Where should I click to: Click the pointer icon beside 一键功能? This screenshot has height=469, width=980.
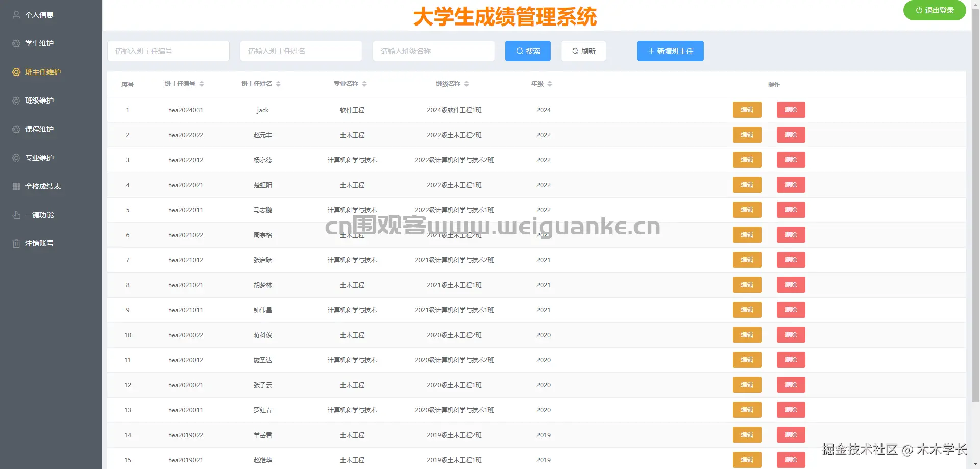[x=16, y=215]
